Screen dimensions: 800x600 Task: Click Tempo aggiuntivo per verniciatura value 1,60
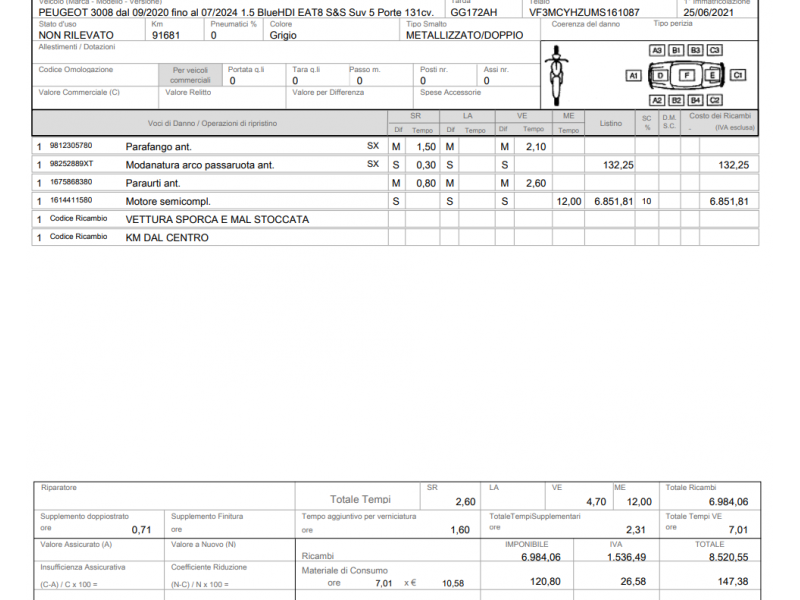460,530
